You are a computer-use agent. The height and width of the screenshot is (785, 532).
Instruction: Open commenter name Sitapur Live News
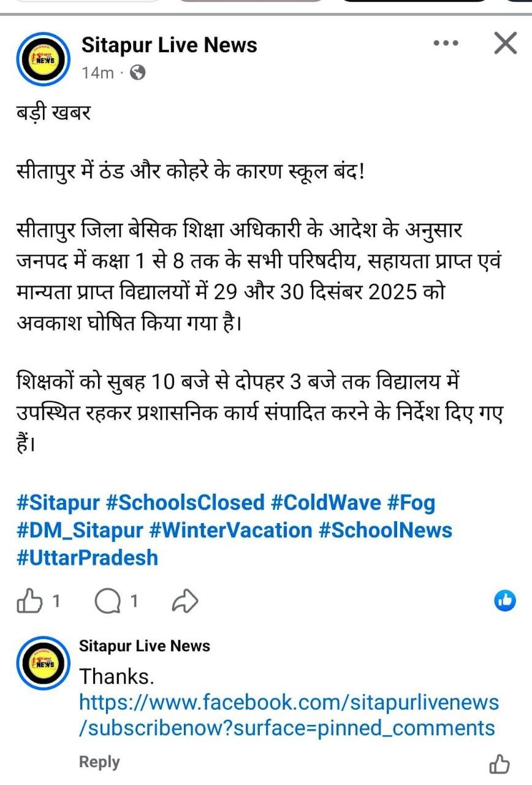(145, 645)
